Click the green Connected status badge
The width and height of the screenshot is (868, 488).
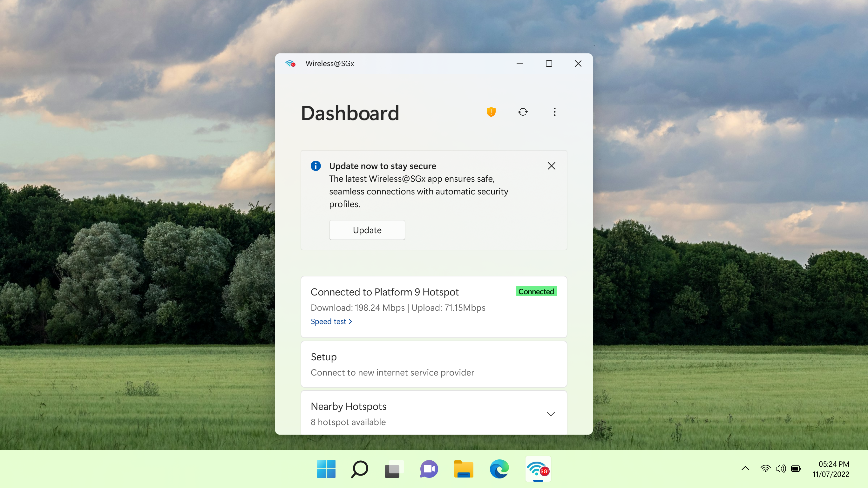pos(536,292)
